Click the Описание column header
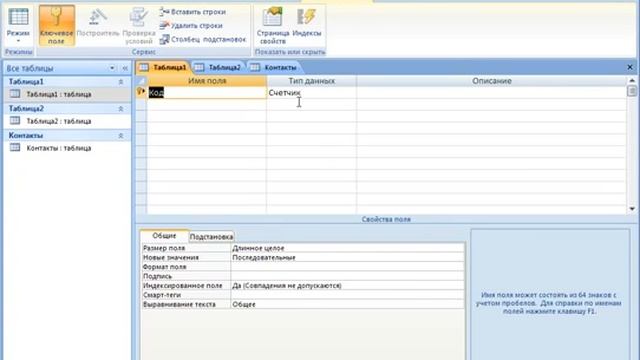The height and width of the screenshot is (360, 640). click(491, 81)
